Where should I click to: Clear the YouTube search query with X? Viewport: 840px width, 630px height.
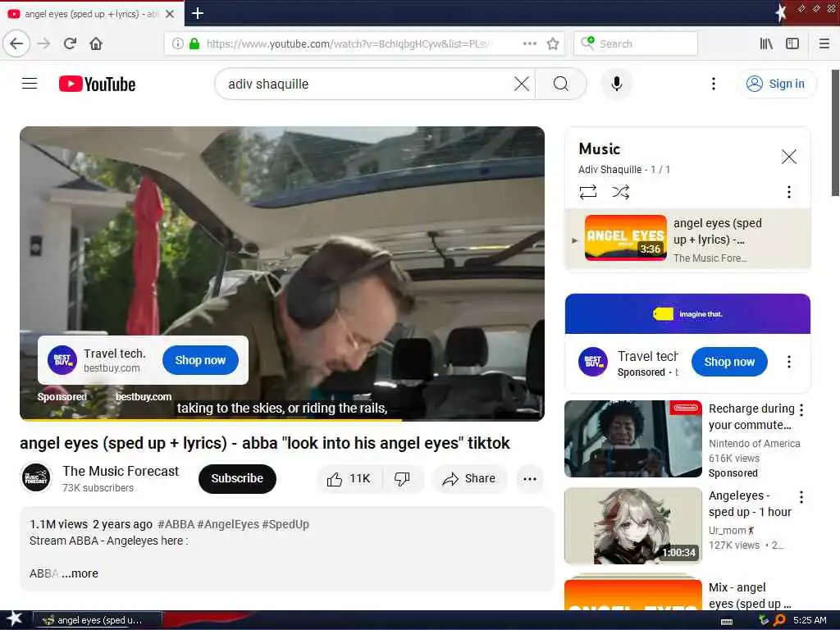(x=521, y=84)
